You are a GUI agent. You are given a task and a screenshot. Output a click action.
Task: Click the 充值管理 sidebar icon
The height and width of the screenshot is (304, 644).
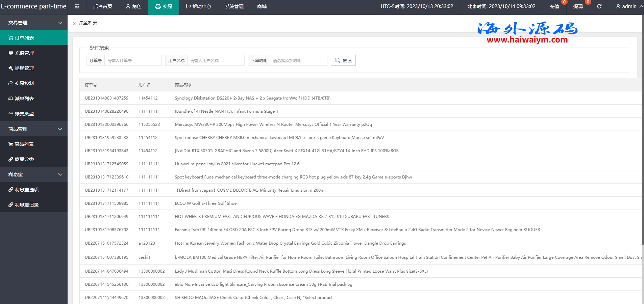point(11,53)
